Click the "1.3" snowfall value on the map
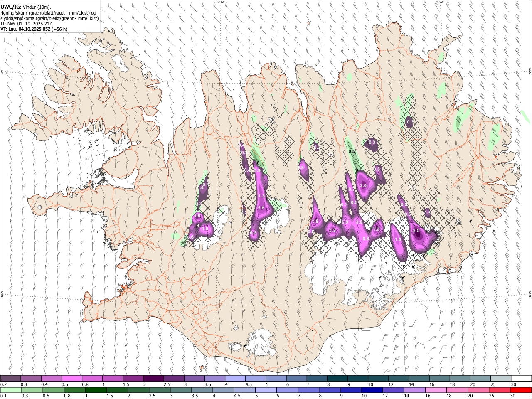The image size is (532, 399). point(261,196)
